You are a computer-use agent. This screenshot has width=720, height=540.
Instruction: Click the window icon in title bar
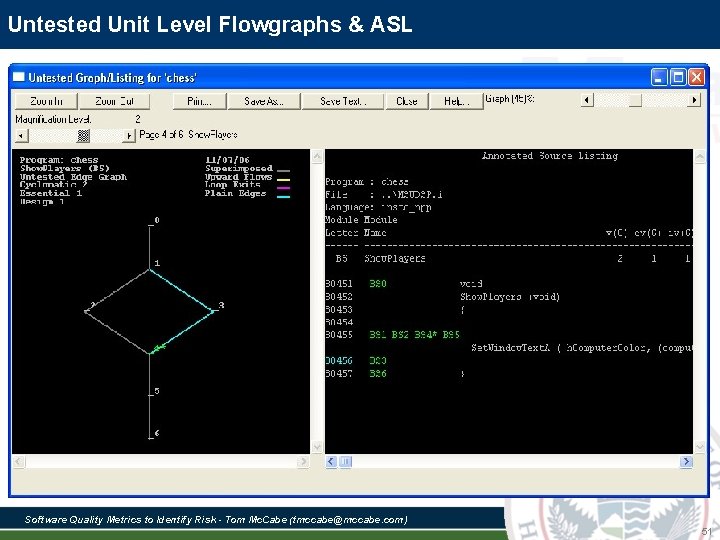(x=19, y=77)
